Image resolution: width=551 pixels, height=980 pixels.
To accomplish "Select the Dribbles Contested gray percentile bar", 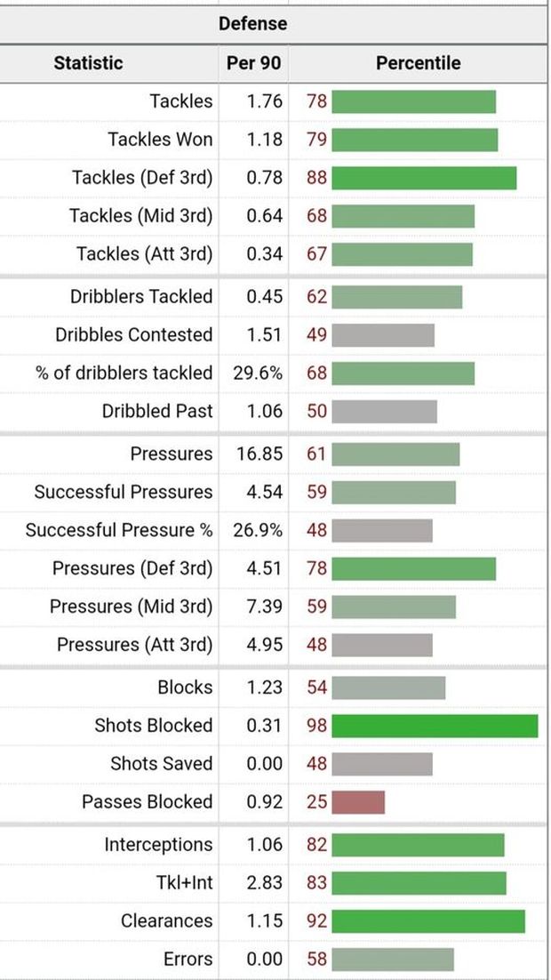I will pyautogui.click(x=382, y=335).
